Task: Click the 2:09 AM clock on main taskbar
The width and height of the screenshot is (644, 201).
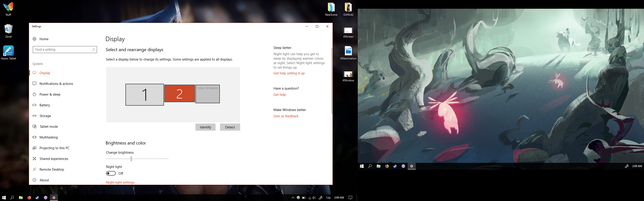Action: (x=339, y=197)
